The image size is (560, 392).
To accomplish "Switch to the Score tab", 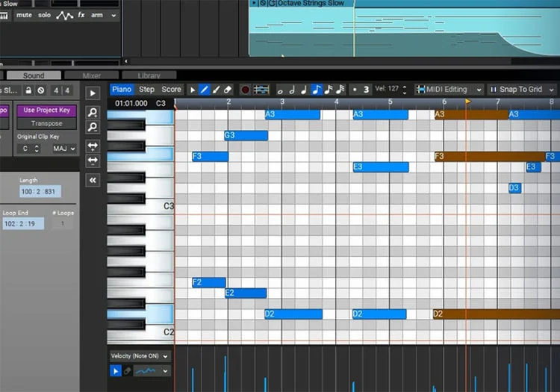I will 171,90.
